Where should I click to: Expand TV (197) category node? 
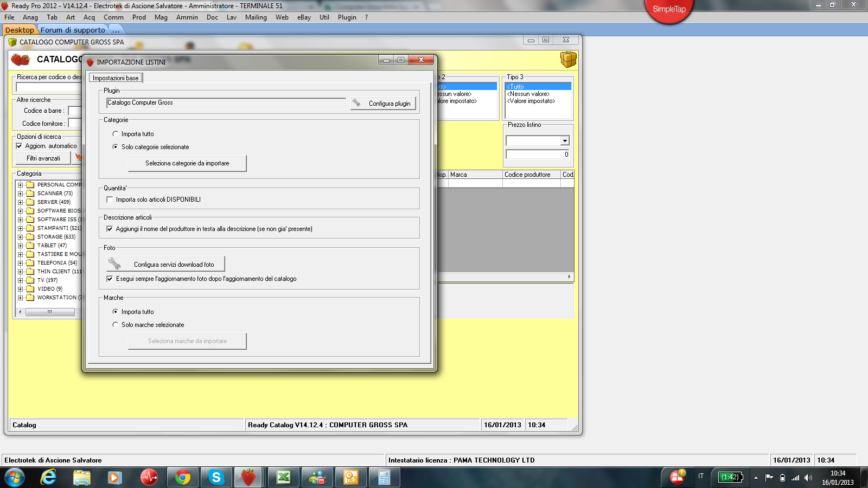21,280
